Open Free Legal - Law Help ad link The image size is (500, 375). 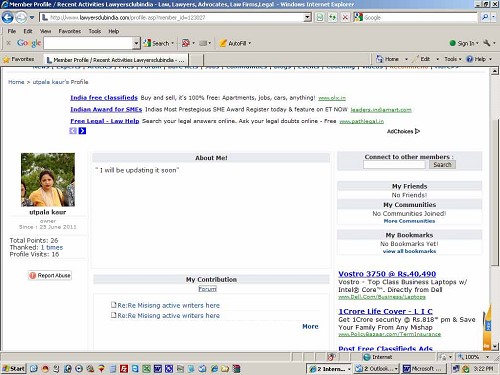(105, 121)
